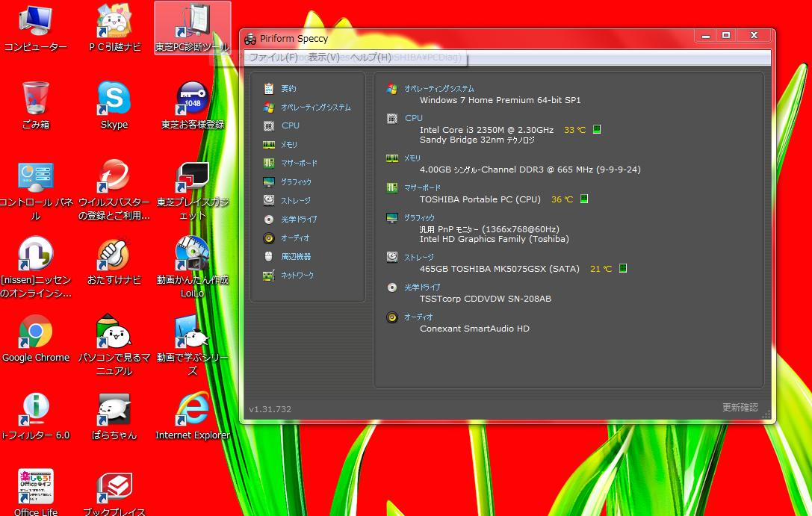The width and height of the screenshot is (812, 516).
Task: Open the オペレーティングシステム heading link in summary
Action: point(438,89)
